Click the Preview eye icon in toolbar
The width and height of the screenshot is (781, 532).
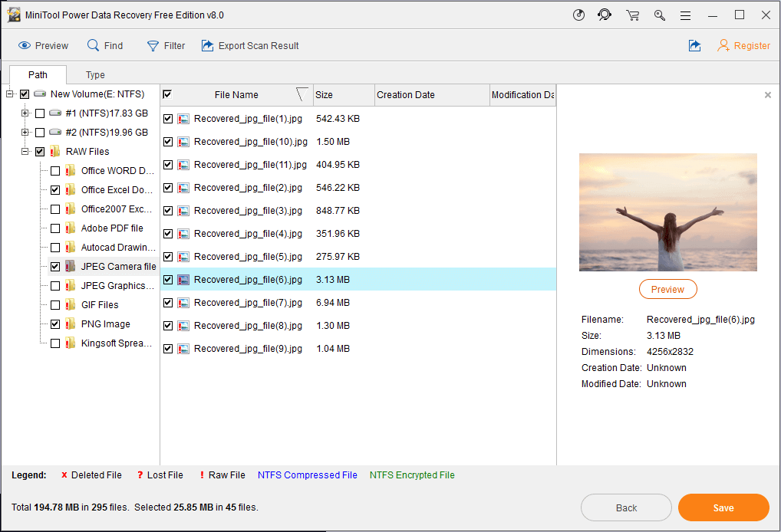pyautogui.click(x=25, y=46)
